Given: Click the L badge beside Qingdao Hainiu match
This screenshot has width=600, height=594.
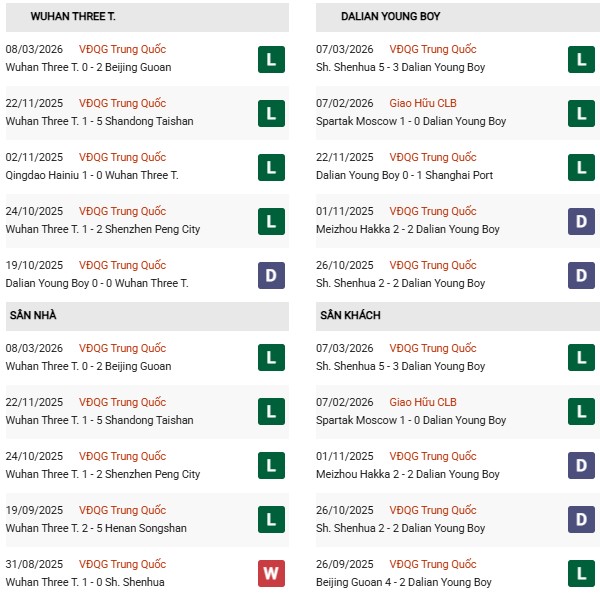Looking at the screenshot, I should pyautogui.click(x=271, y=166).
